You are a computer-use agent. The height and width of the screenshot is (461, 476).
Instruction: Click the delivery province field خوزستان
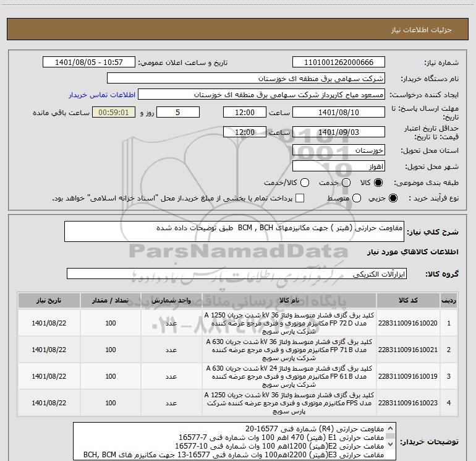(x=338, y=150)
